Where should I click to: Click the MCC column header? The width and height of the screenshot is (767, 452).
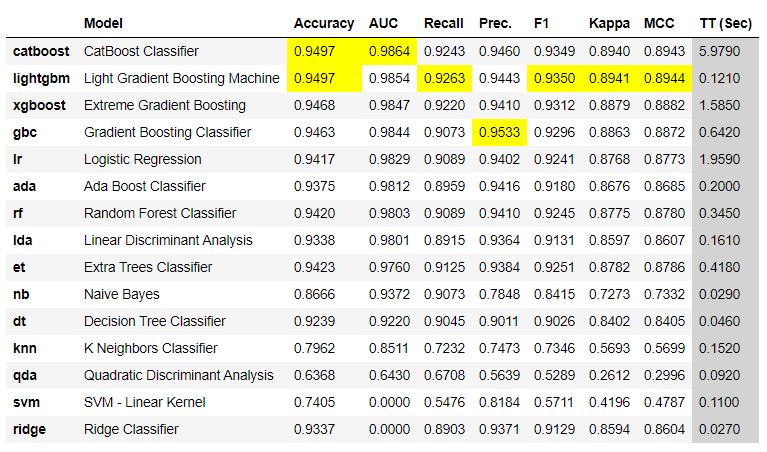pyautogui.click(x=659, y=23)
